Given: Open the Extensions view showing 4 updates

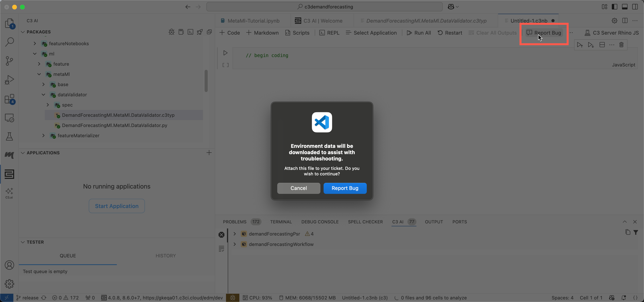Looking at the screenshot, I should click(9, 99).
